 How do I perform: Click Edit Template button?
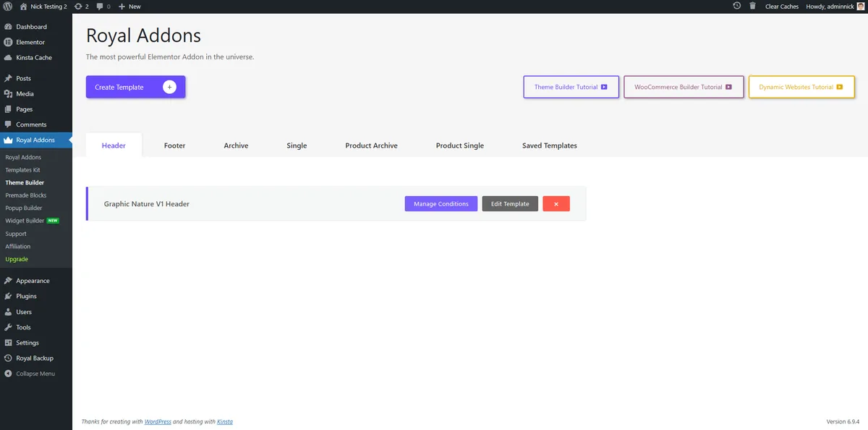510,204
